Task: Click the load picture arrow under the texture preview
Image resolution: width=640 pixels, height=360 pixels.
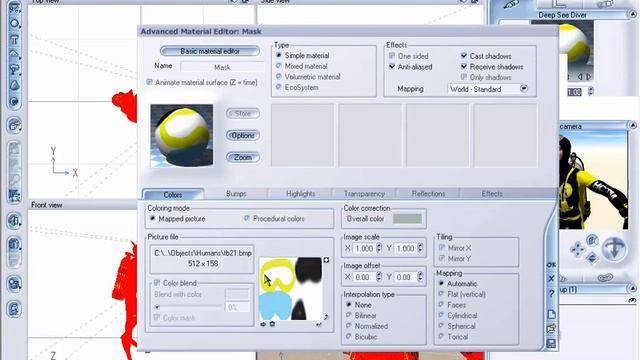Action: (263, 324)
